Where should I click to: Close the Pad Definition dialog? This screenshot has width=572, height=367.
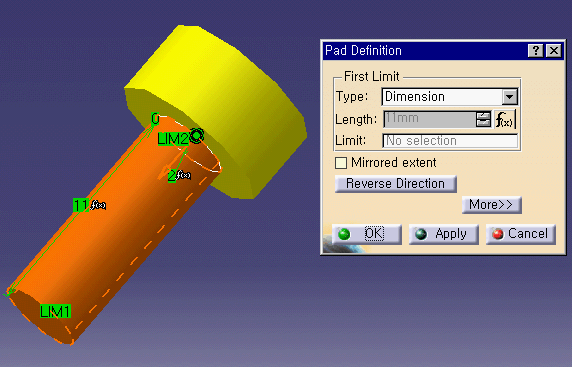(554, 51)
